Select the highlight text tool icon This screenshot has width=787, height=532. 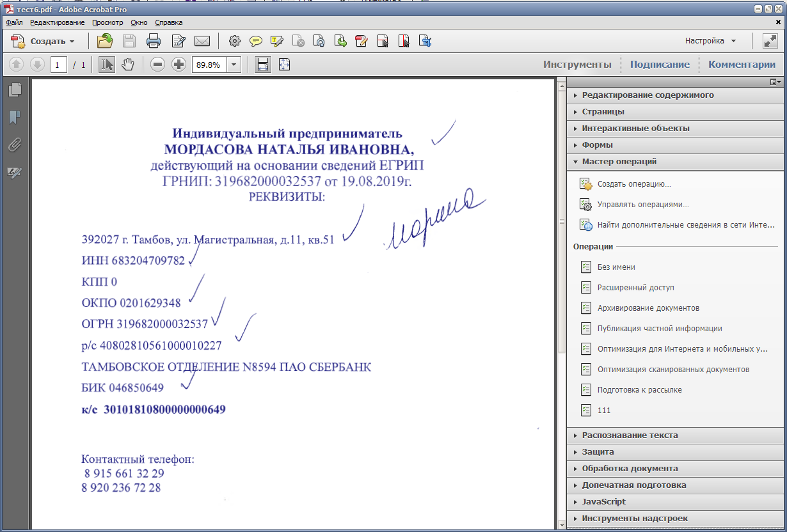point(277,42)
